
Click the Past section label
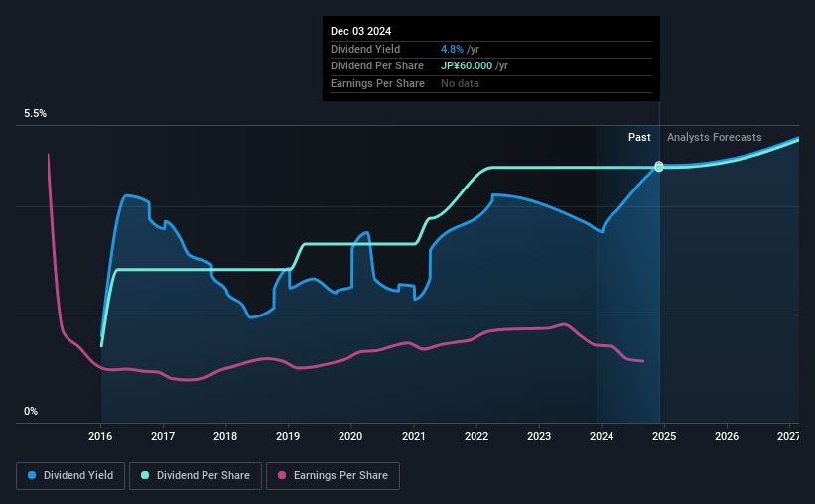click(x=639, y=138)
